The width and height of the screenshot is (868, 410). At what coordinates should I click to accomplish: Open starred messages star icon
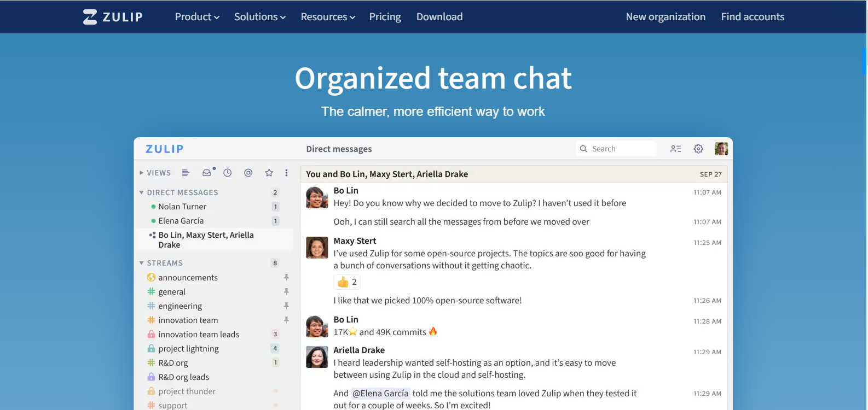pos(269,173)
